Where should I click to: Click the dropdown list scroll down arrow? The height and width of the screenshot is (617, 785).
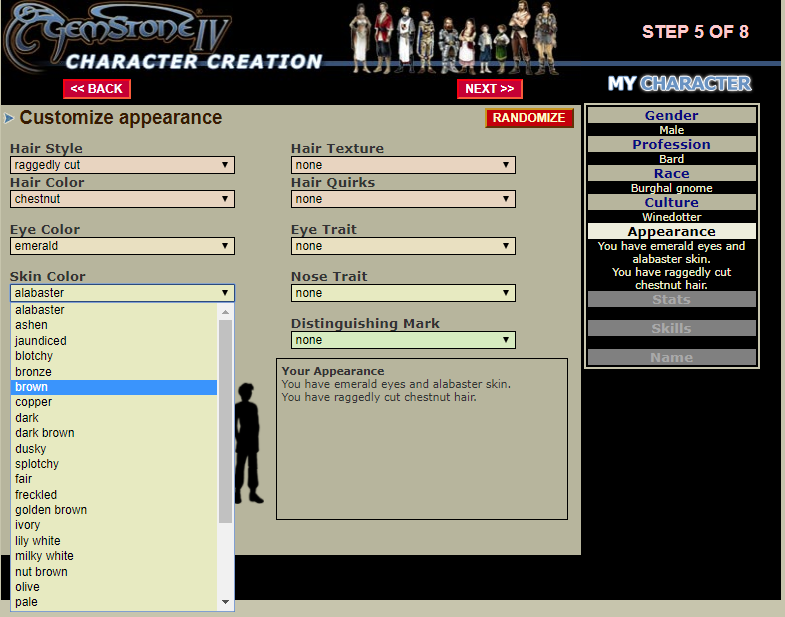point(225,602)
